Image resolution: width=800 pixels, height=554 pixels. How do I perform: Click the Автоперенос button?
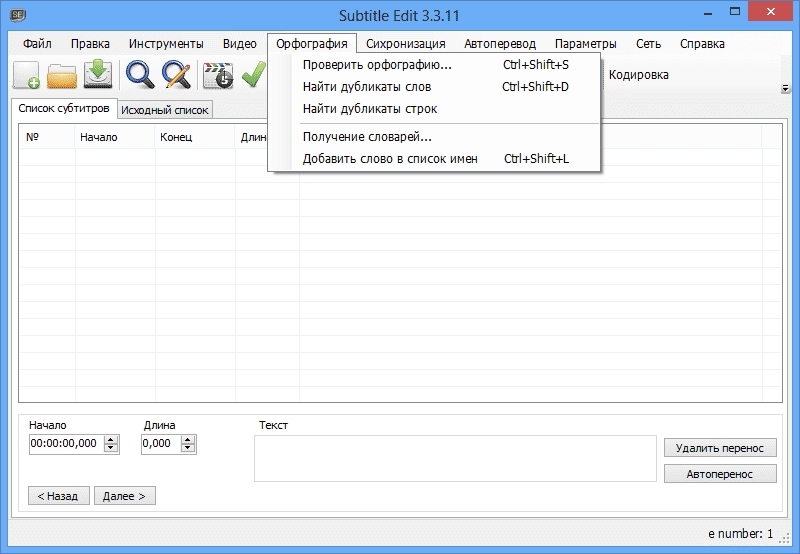(x=720, y=474)
